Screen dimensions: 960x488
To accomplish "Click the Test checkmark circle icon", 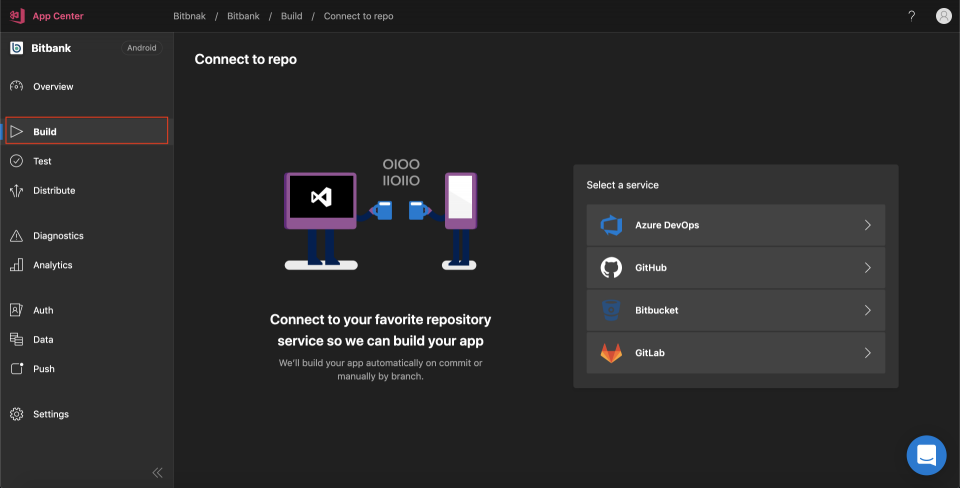I will 17,161.
